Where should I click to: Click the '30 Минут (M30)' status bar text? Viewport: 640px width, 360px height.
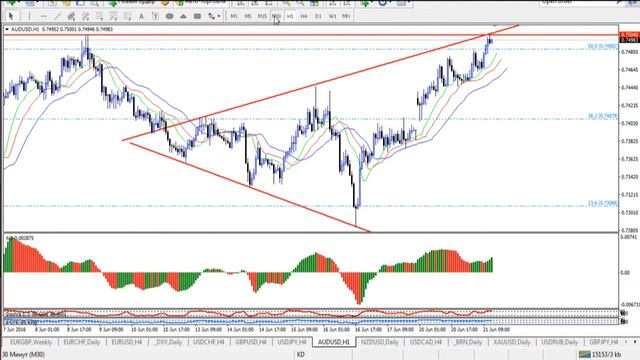click(23, 354)
